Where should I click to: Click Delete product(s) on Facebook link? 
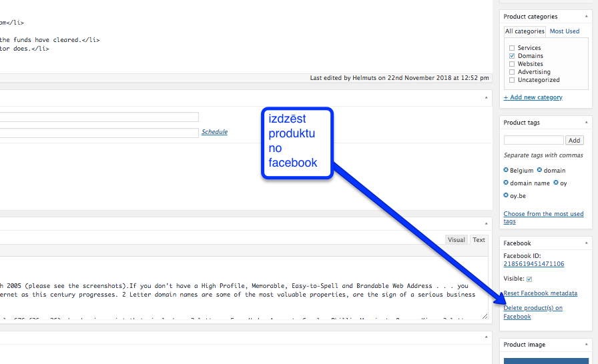coord(533,312)
